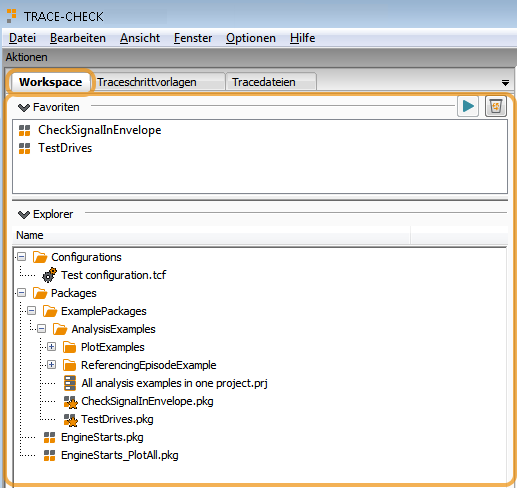Open the Bearbeiten menu
517x488 pixels.
[78, 38]
